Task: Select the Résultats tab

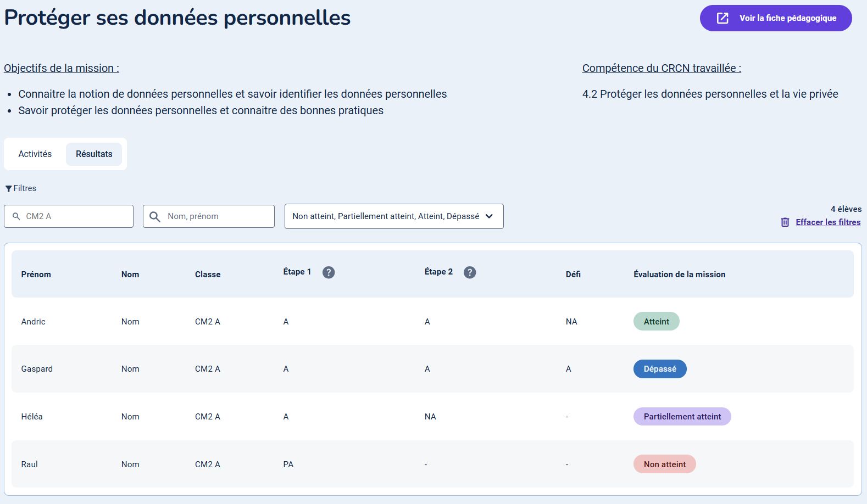Action: click(x=94, y=154)
